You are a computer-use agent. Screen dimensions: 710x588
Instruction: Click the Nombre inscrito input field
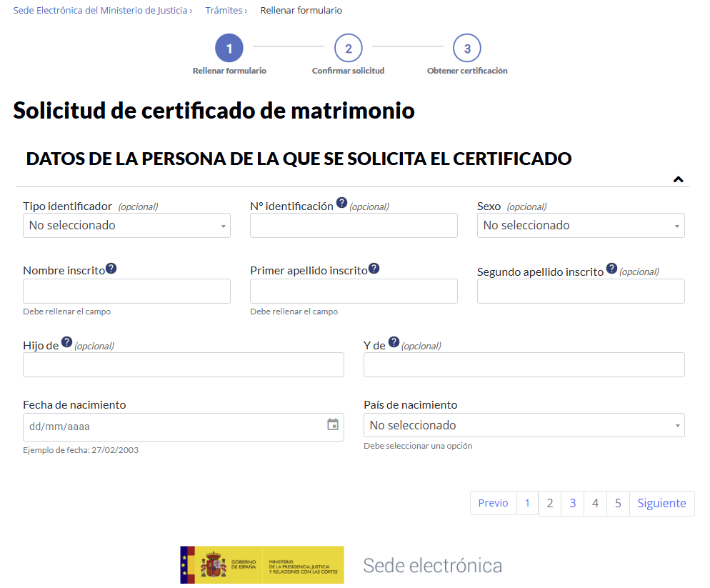(x=126, y=291)
